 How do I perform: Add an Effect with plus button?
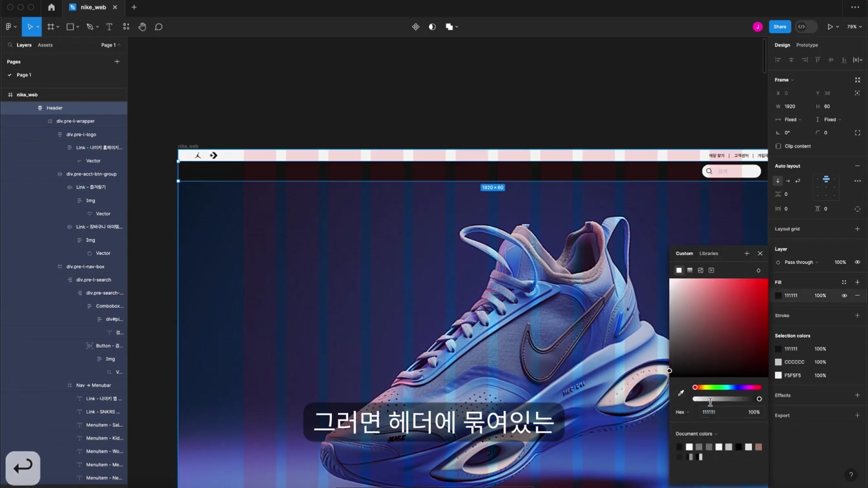(858, 395)
